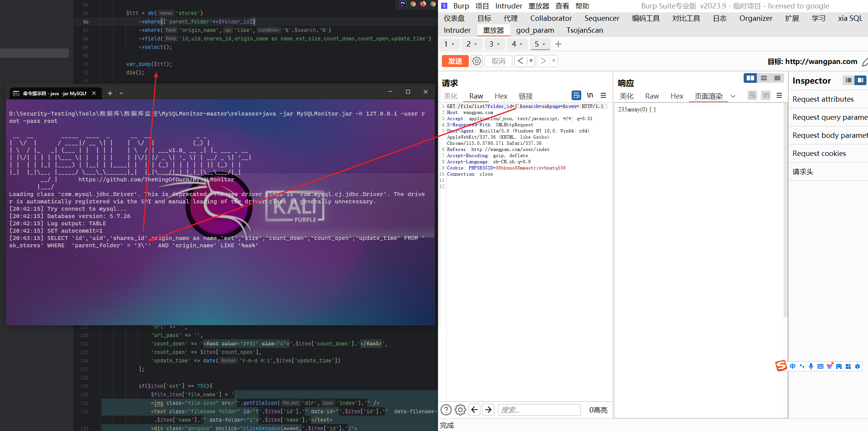Open the Raw tab in response panel
The height and width of the screenshot is (431, 868).
pyautogui.click(x=652, y=96)
